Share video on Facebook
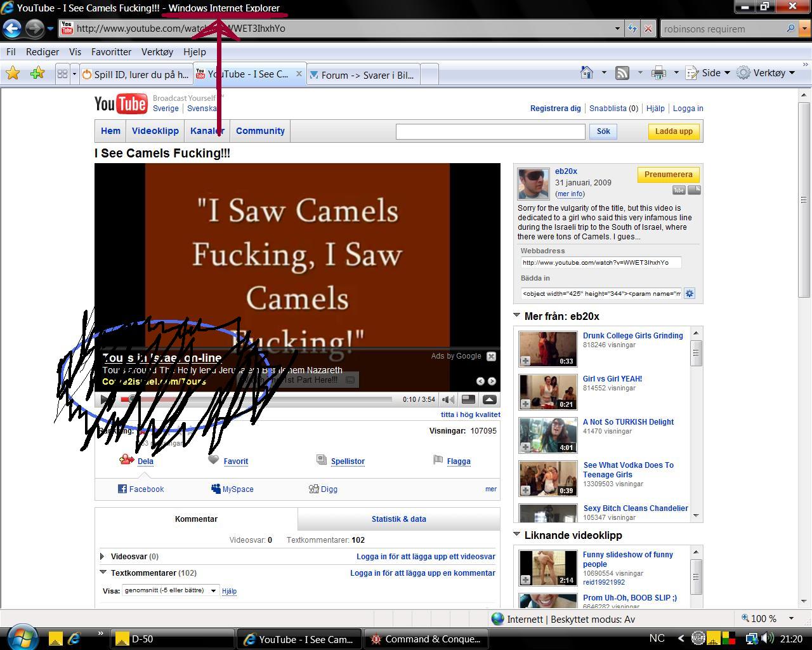The width and height of the screenshot is (812, 650). coord(141,489)
